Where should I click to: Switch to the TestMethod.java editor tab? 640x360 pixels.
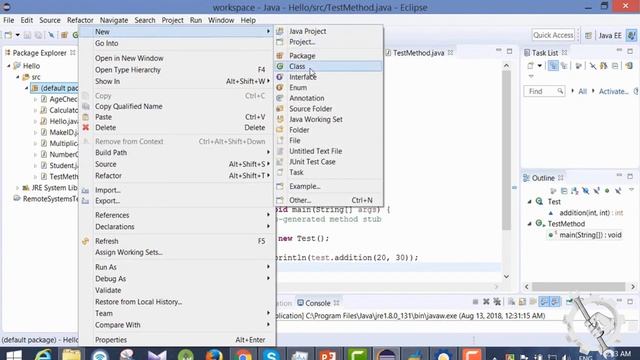pos(418,53)
